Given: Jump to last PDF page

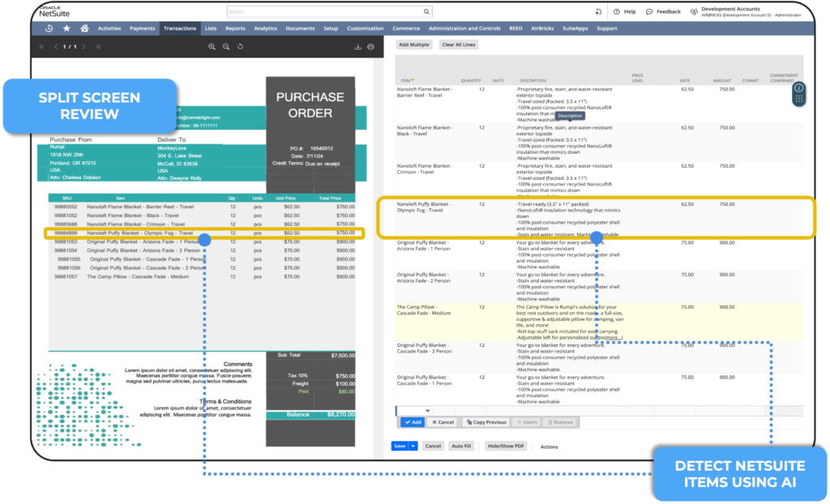Looking at the screenshot, I should tap(97, 46).
